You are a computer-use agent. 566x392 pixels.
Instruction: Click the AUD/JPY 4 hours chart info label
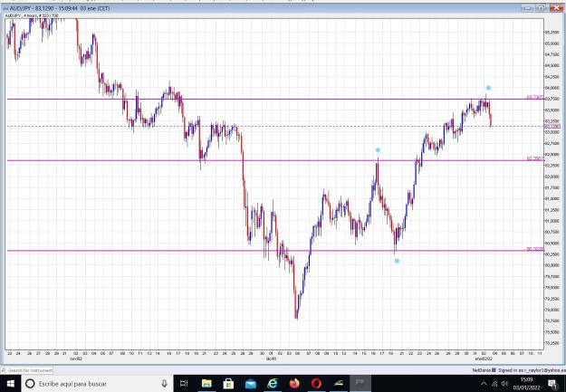pos(32,15)
